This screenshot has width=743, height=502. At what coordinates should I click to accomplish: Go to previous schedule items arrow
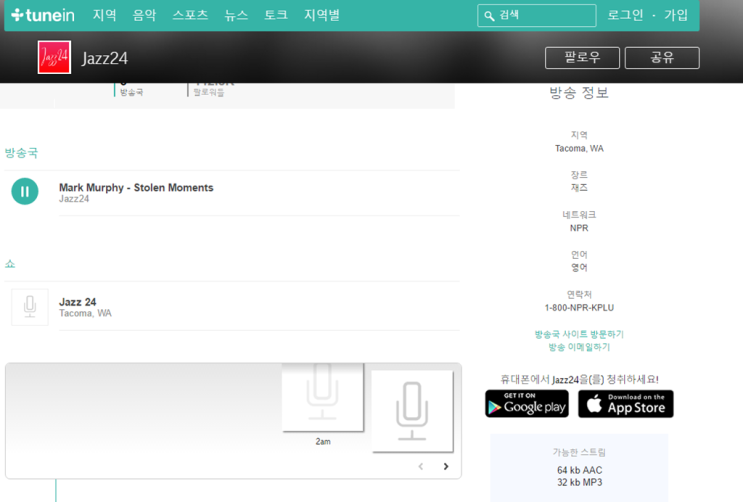pos(421,466)
